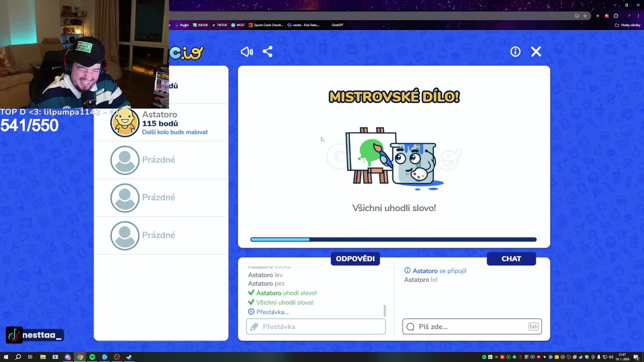
Task: Open the TIKTOK bookmark
Action: [x=220, y=25]
